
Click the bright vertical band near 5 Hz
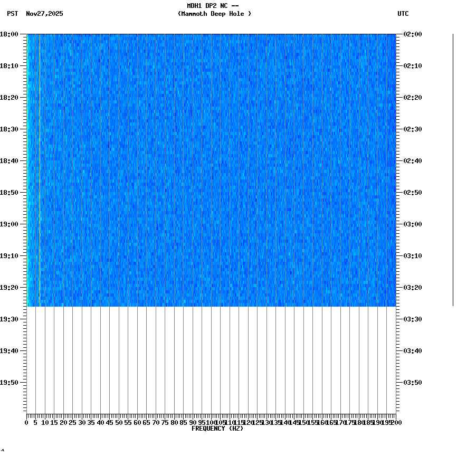point(39,158)
